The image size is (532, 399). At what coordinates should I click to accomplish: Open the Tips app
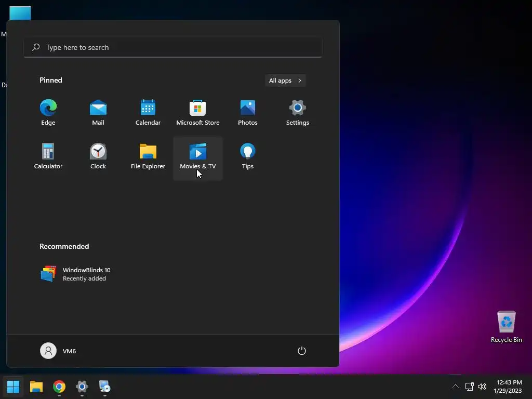coord(248,156)
